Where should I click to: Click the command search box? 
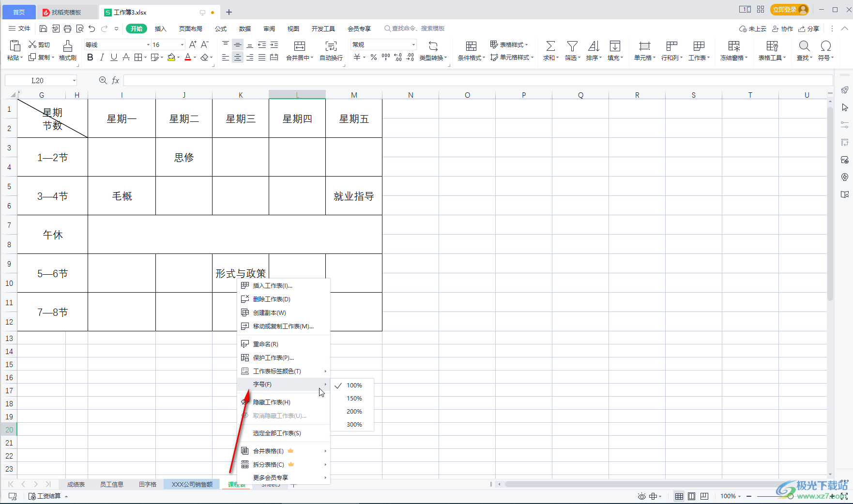coord(415,29)
